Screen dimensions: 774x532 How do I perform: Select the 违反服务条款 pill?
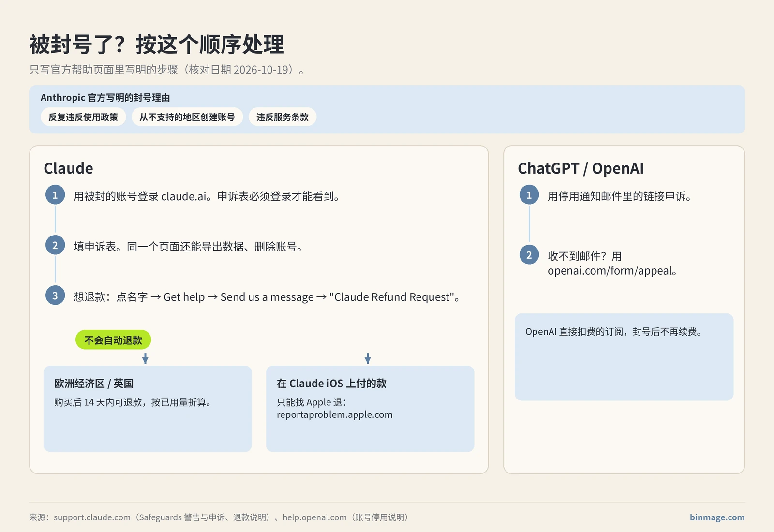(283, 117)
